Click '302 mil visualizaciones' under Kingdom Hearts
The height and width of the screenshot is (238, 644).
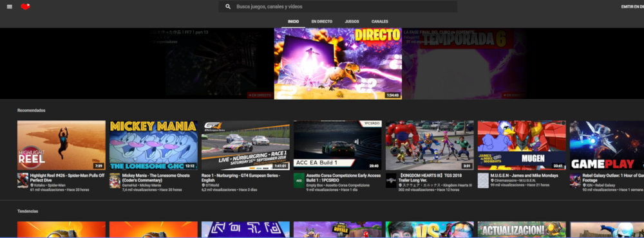[417, 190]
